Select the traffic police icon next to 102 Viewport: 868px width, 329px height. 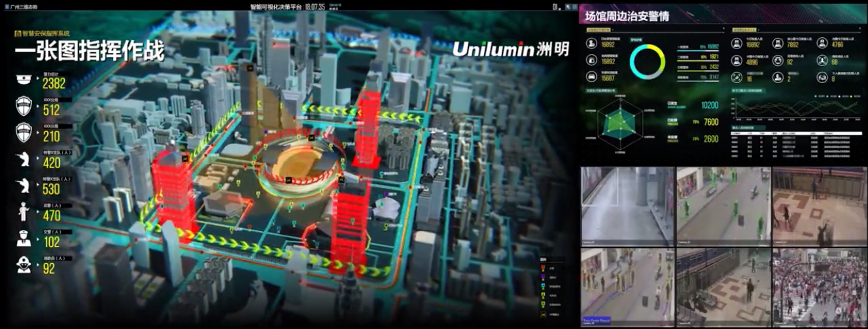[22, 238]
